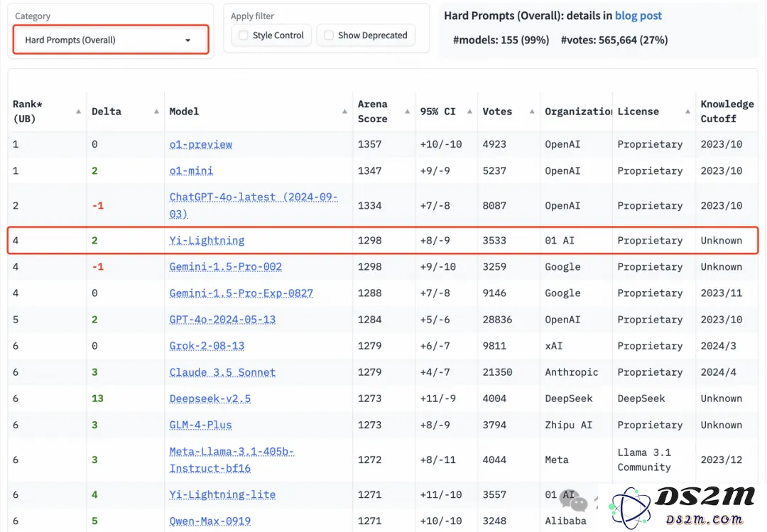Sort by the Arena Score column arrow
This screenshot has height=532, width=767.
coord(407,112)
